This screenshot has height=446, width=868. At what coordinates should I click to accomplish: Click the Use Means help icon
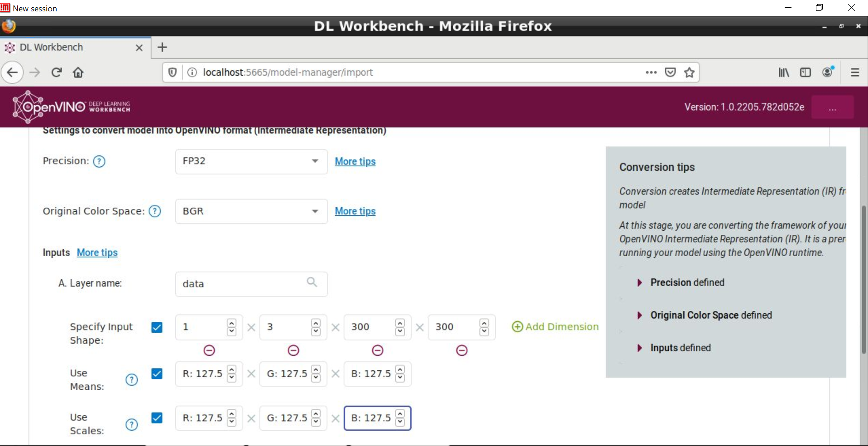coord(131,380)
